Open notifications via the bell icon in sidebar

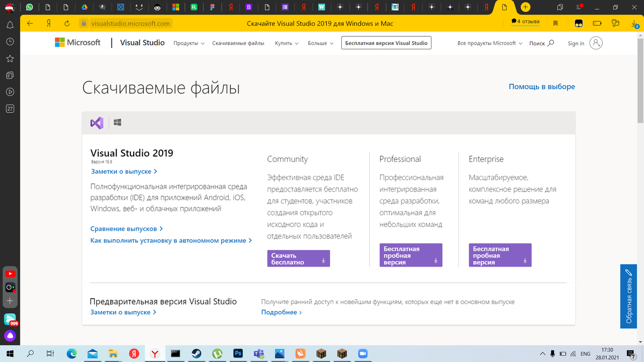pyautogui.click(x=10, y=25)
